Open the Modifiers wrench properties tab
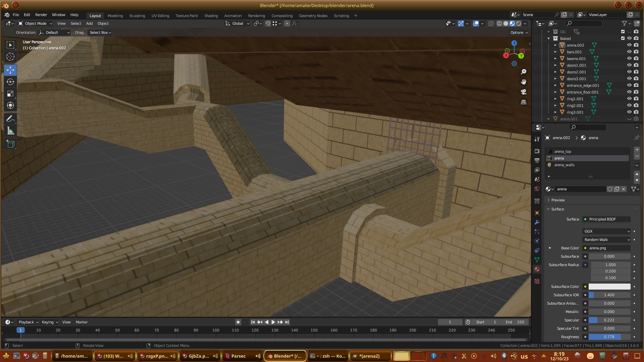 click(537, 222)
